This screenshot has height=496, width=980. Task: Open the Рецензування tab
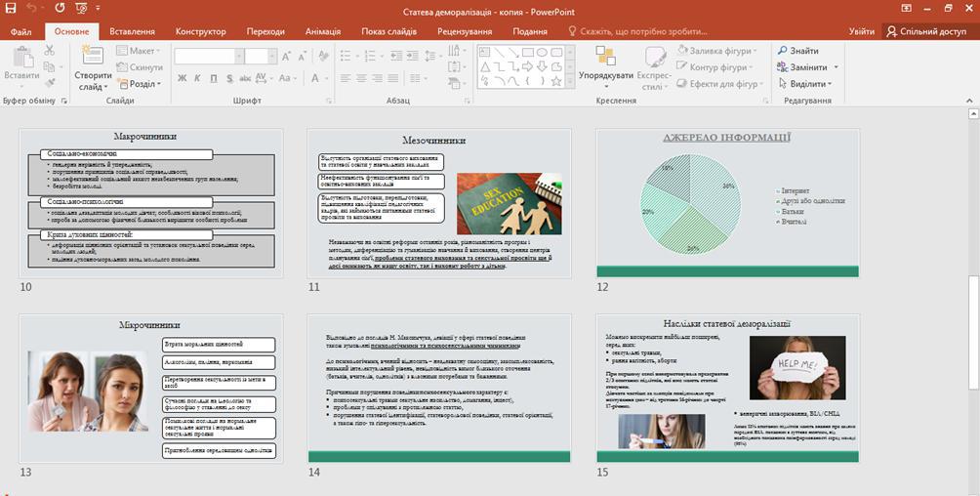[465, 31]
